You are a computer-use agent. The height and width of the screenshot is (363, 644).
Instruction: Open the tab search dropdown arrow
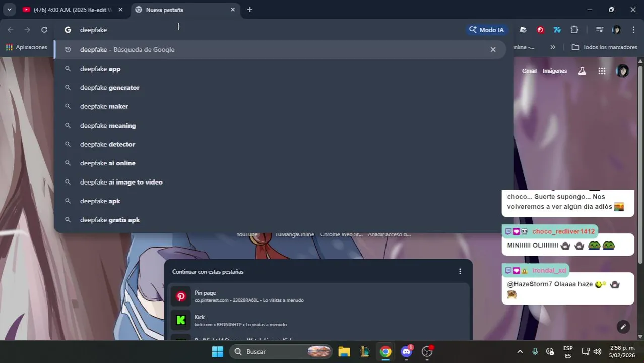coord(9,10)
